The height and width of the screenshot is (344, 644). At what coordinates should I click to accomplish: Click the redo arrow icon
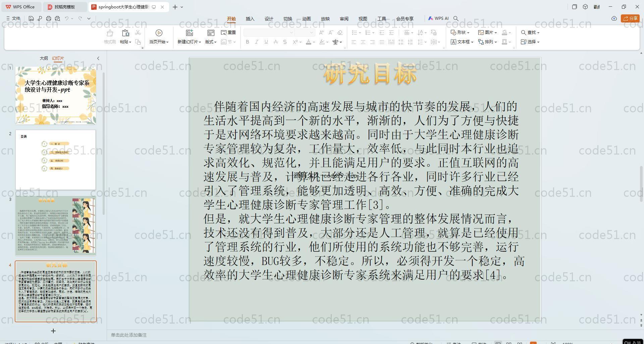80,18
